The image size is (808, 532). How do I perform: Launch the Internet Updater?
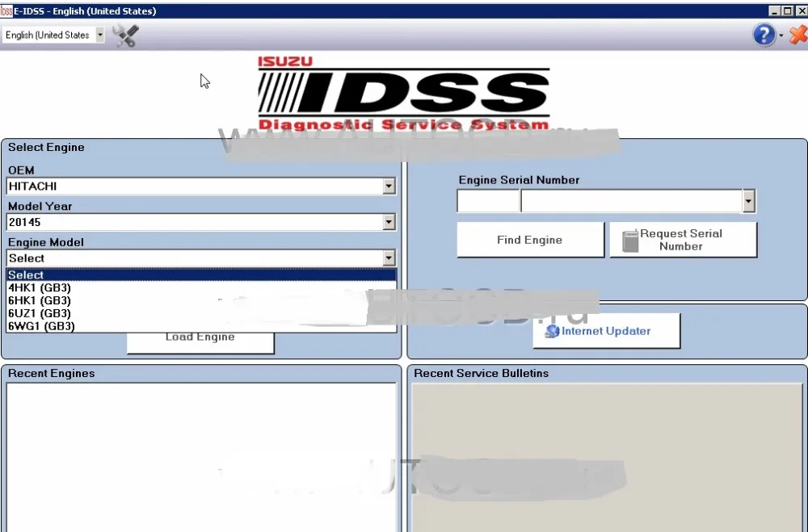pos(606,331)
